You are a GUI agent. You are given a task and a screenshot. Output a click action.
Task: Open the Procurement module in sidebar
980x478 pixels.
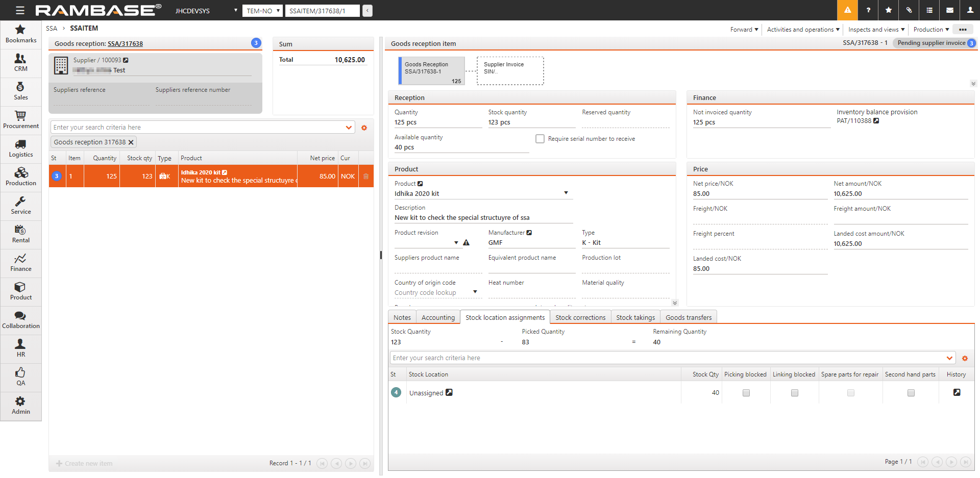[x=20, y=120]
